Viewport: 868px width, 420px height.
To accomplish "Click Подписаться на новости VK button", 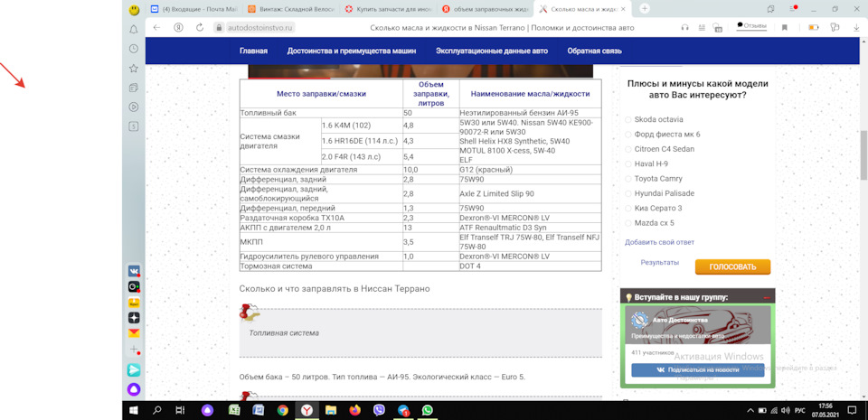I will tap(697, 370).
